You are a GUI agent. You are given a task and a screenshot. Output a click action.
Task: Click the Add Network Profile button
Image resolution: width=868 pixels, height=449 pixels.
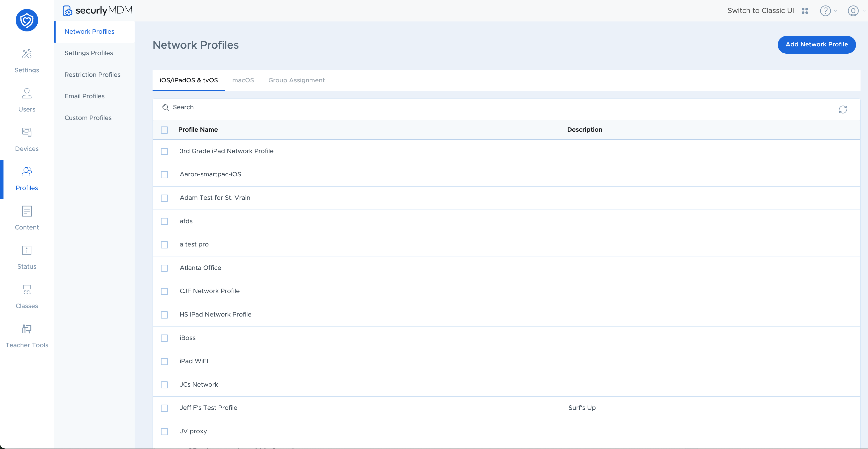pos(816,44)
